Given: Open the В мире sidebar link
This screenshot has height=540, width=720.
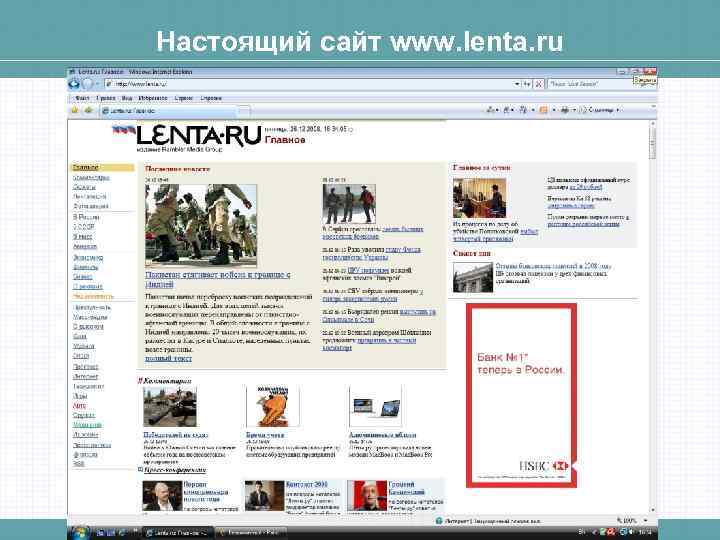Looking at the screenshot, I should point(83,236).
